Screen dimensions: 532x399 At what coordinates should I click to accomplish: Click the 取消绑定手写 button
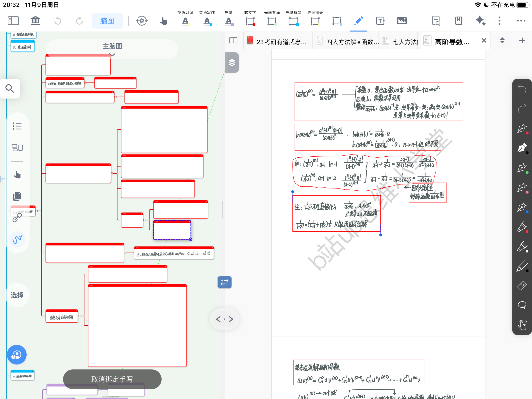pos(112,379)
